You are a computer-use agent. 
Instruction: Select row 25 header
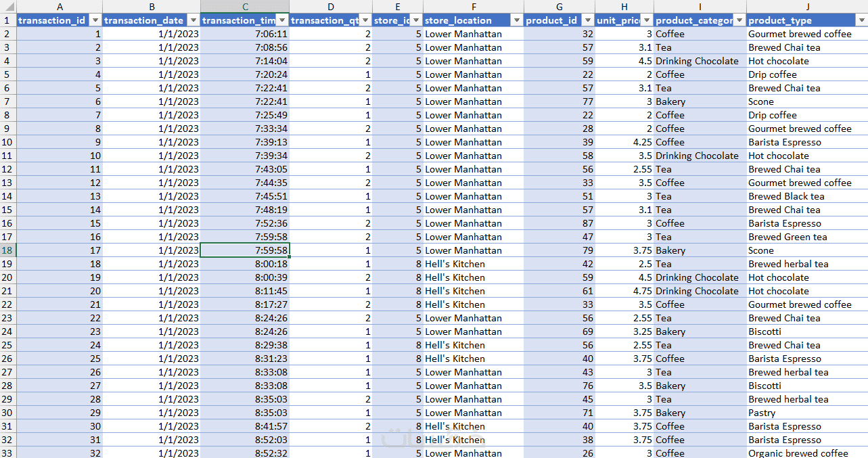8,345
